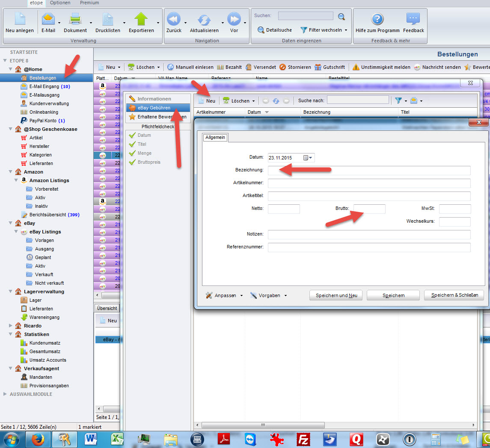Image resolution: width=490 pixels, height=448 pixels.
Task: Click the Feedback speech bubble icon
Action: pyautogui.click(x=413, y=19)
